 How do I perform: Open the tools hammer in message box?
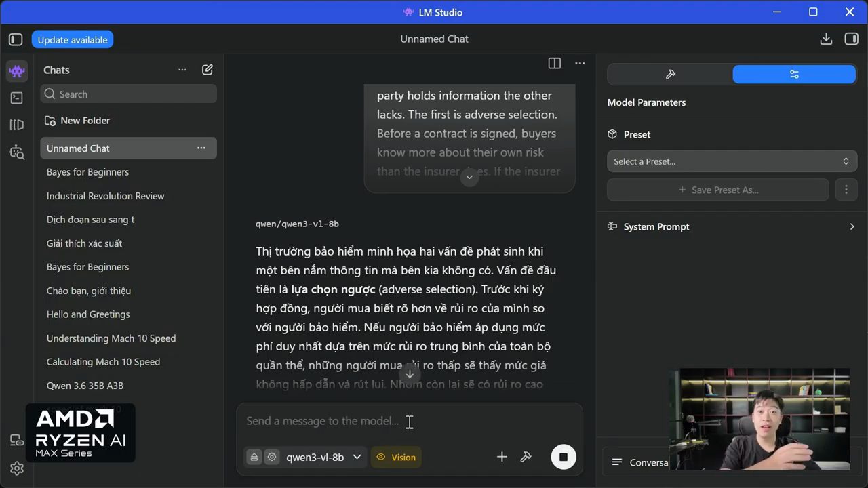[x=526, y=457]
